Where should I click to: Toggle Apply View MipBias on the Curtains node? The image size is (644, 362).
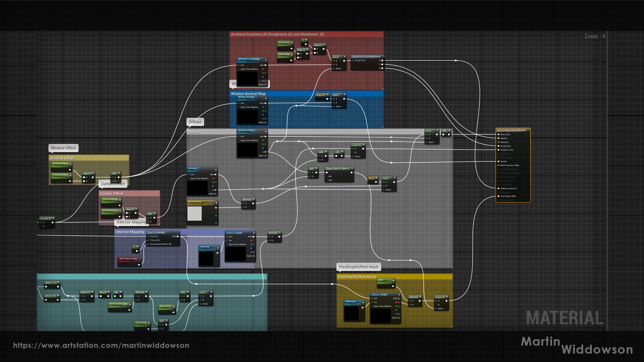(189, 178)
